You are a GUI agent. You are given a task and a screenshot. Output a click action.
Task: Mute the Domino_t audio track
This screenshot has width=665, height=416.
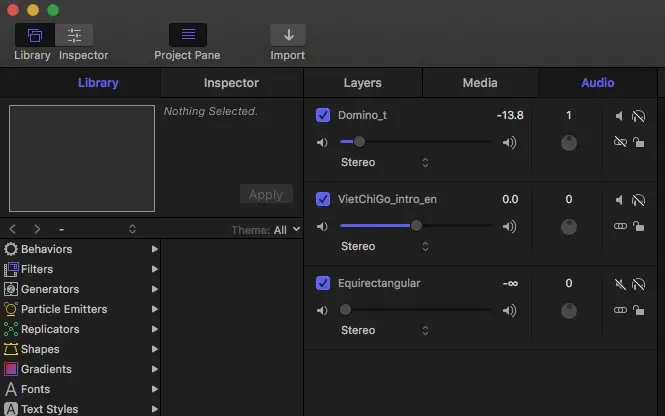tap(619, 116)
